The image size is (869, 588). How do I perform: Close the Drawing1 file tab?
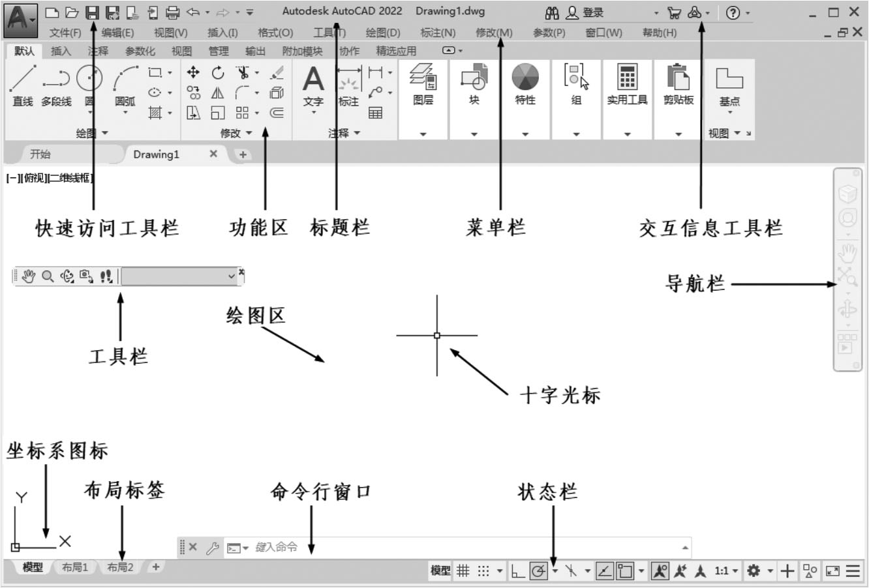click(x=213, y=154)
